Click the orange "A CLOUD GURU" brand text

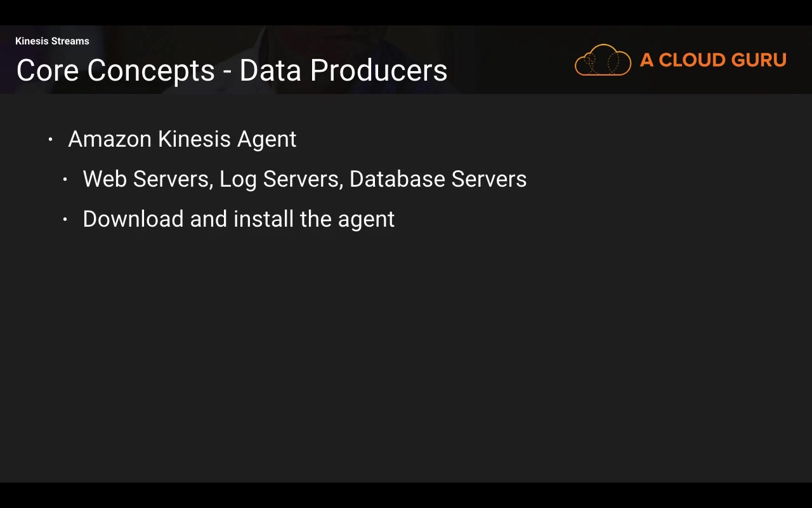point(713,60)
